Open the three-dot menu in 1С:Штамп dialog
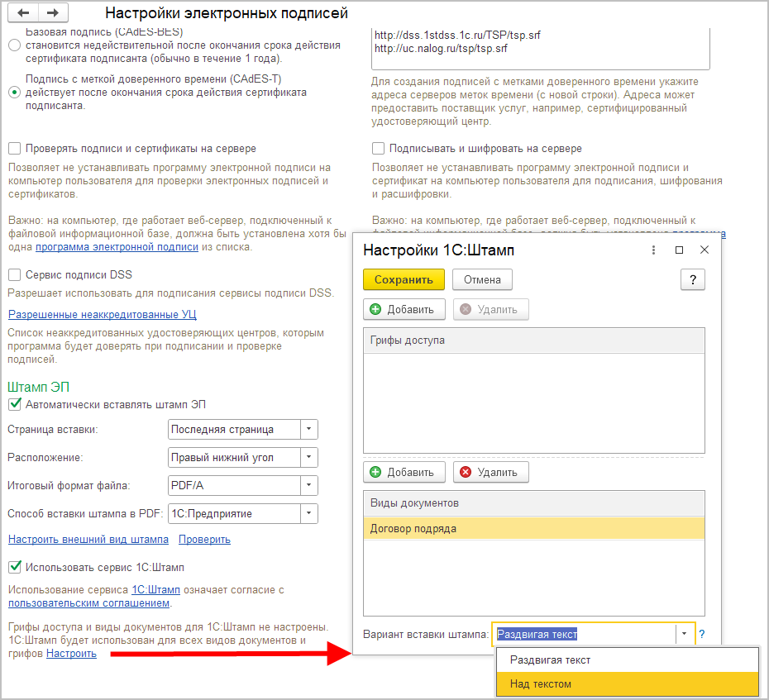This screenshot has height=700, width=769. (653, 250)
